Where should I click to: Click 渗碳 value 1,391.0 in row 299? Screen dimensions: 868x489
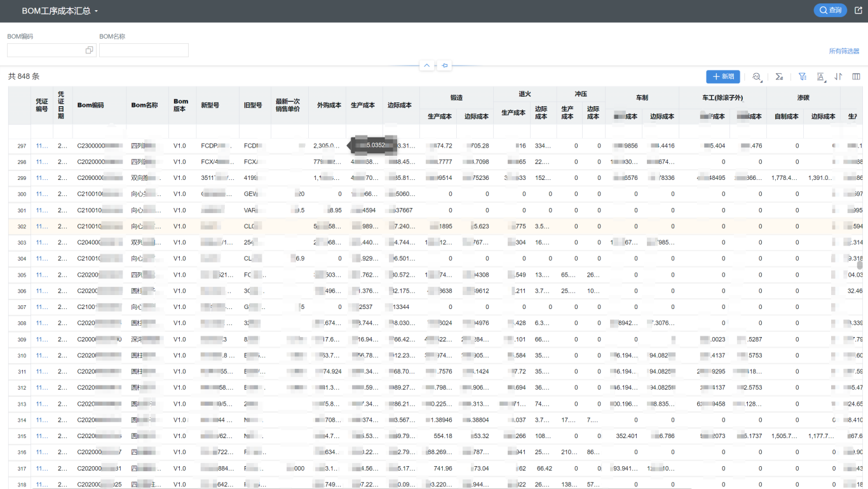pos(822,178)
